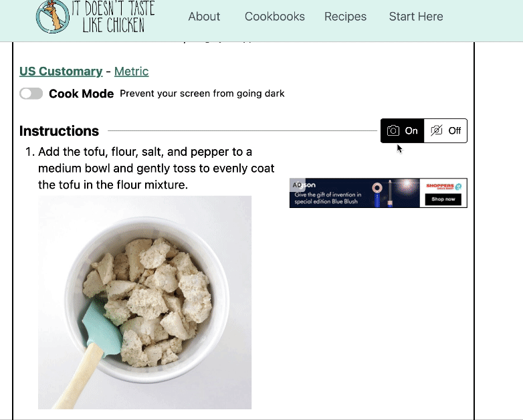This screenshot has width=523, height=420.
Task: Click the crossed-out camera icon
Action: [x=436, y=130]
